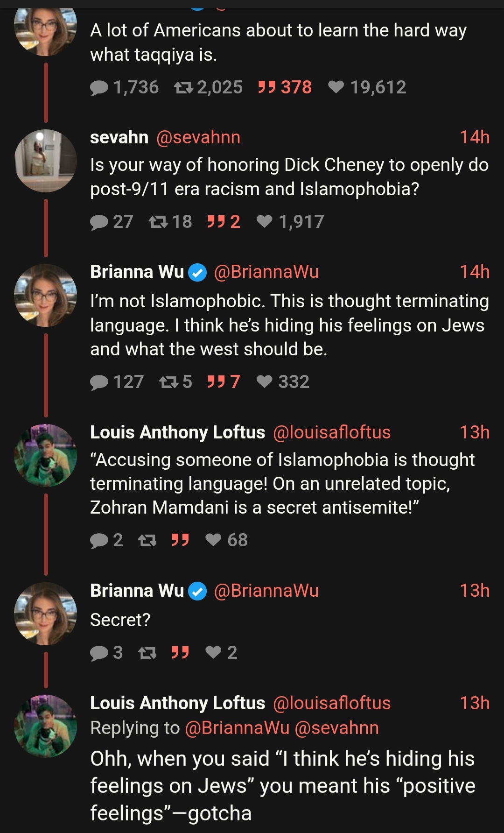
Task: Tap Louis Anthony Loftus's name on quoted-text tweet
Action: (177, 432)
